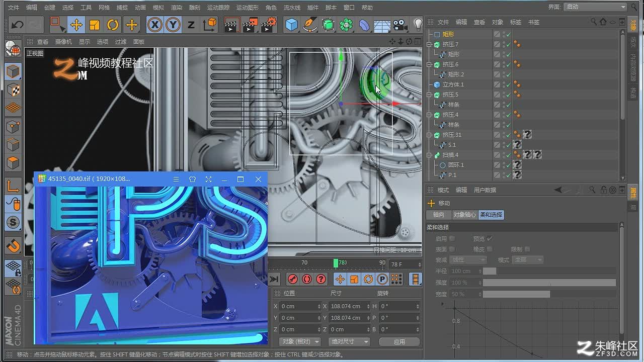
Task: Open the 文件 menu in main menu bar
Action: coord(14,8)
